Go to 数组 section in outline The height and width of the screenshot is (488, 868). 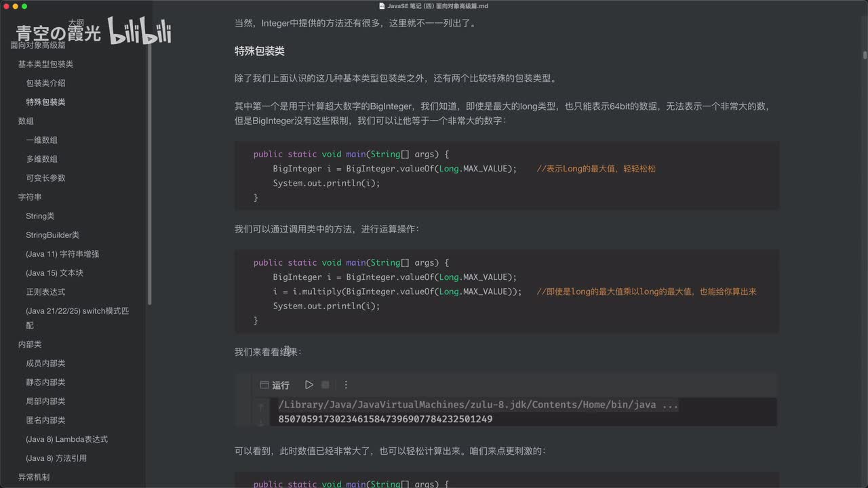(x=26, y=121)
